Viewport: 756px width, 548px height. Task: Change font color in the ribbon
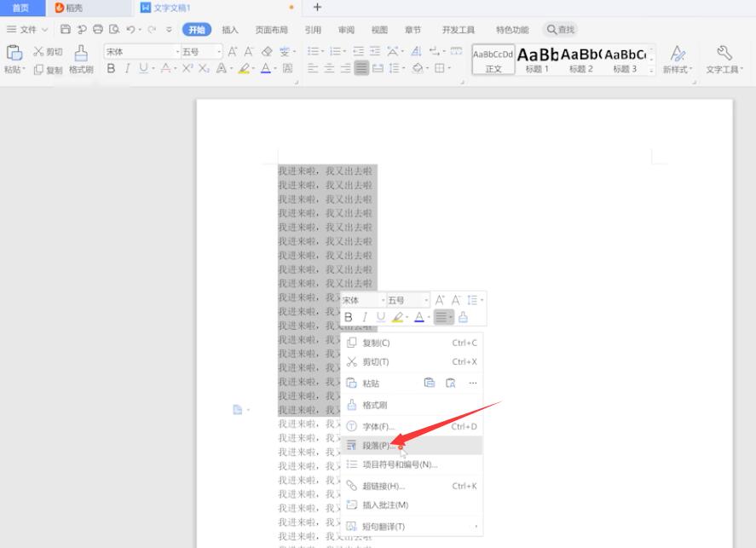tap(266, 68)
